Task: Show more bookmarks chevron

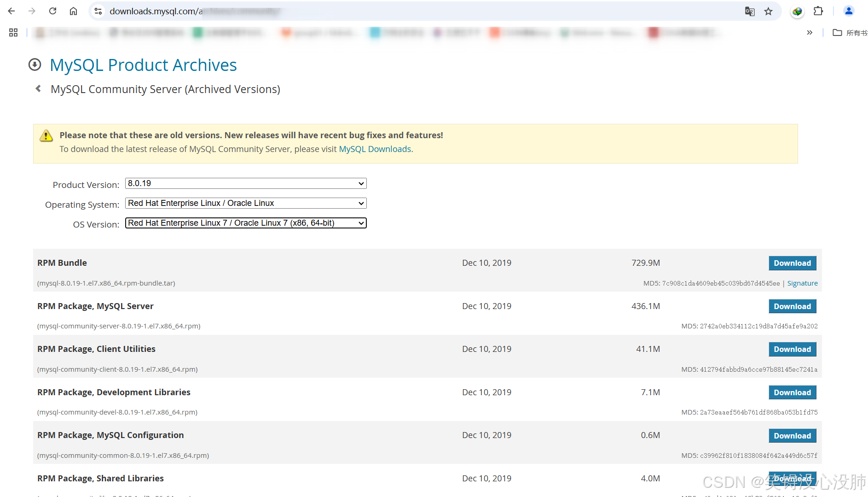Action: pyautogui.click(x=810, y=33)
